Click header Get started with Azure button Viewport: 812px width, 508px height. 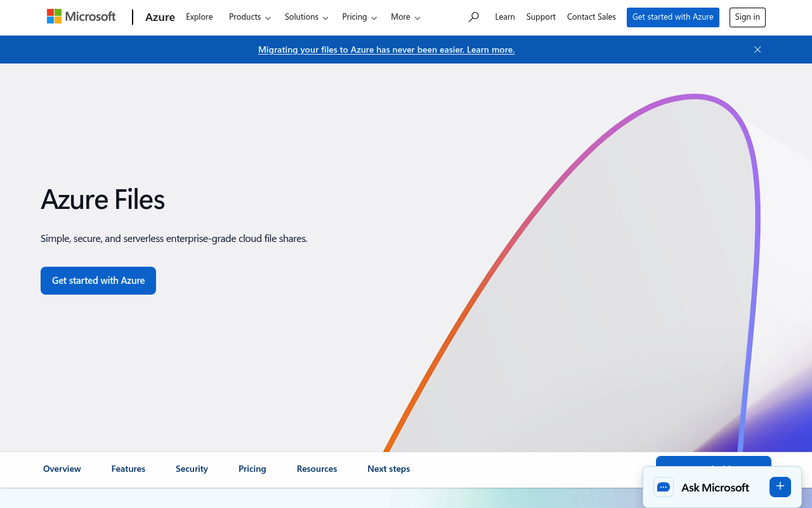tap(673, 17)
